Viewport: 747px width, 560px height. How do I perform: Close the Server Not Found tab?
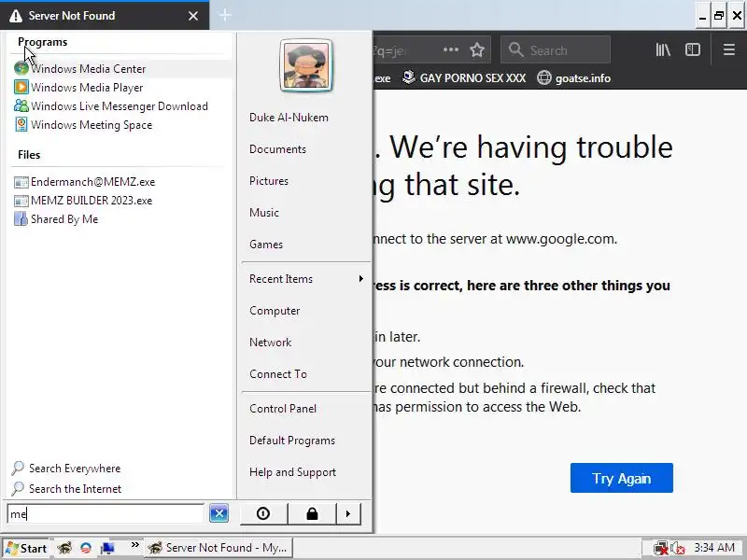pos(193,16)
